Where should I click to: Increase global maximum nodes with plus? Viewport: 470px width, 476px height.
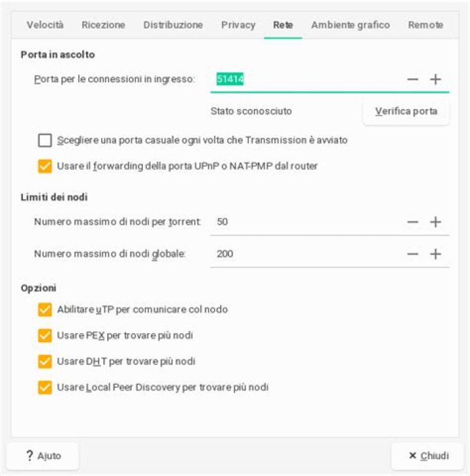(435, 254)
